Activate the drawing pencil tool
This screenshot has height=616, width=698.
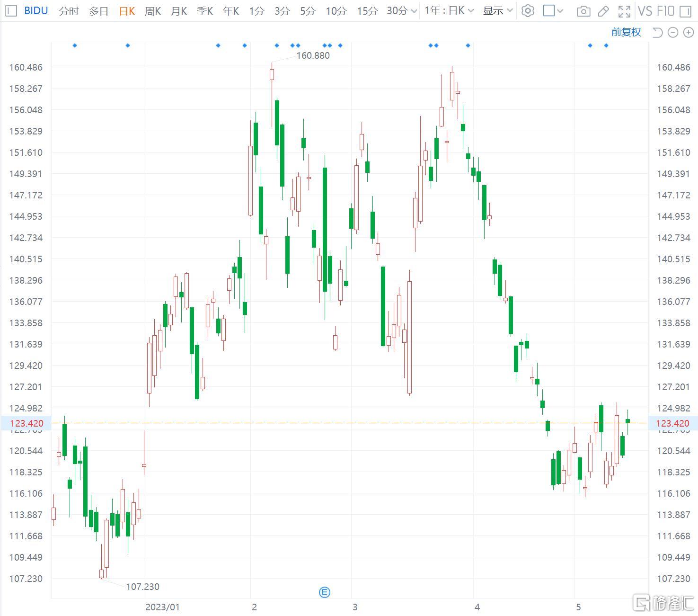click(603, 11)
